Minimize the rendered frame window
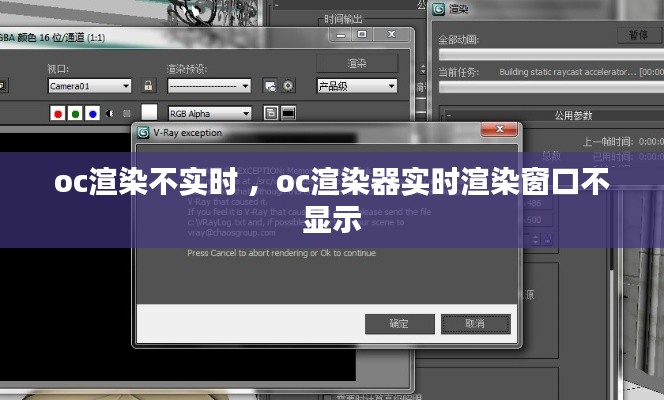This screenshot has height=400, width=664. [x=341, y=35]
